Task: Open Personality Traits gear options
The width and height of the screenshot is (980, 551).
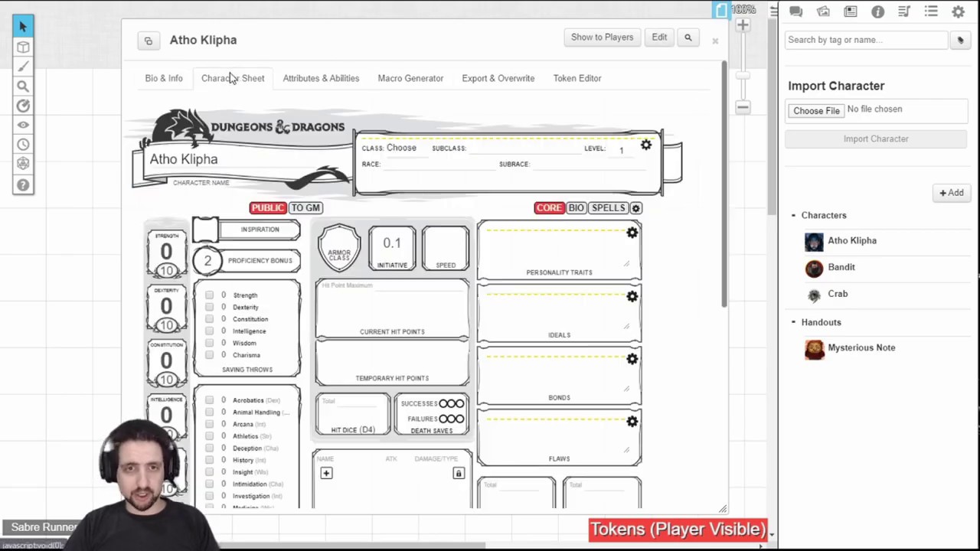Action: pos(632,233)
